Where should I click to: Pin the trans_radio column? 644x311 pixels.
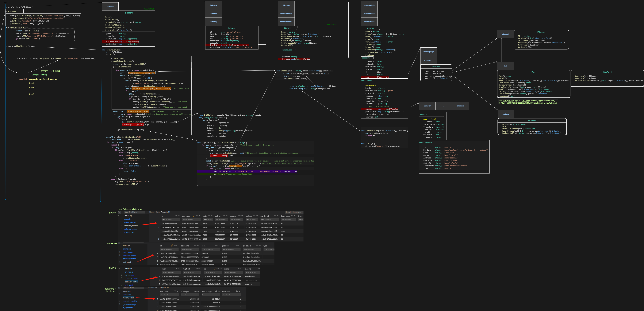tap(294, 216)
